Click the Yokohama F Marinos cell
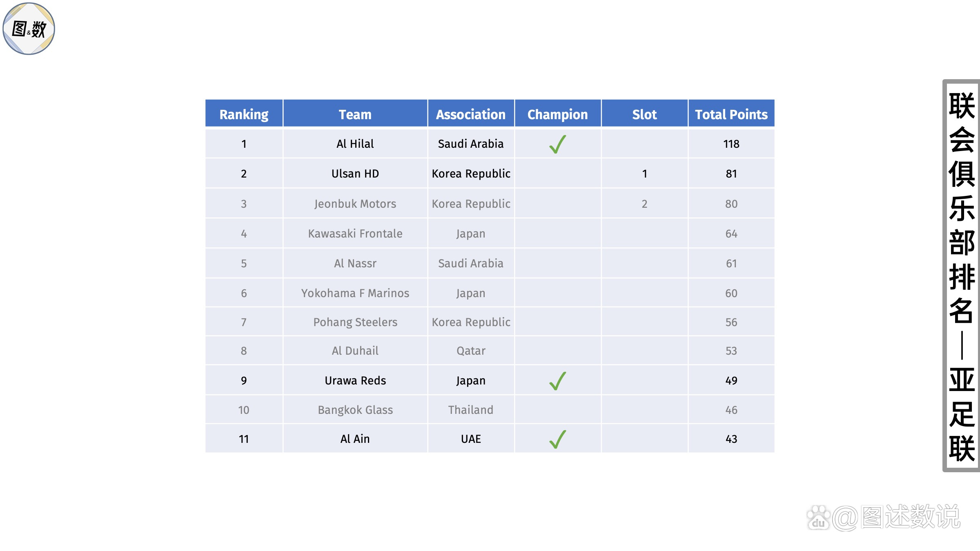 (355, 293)
